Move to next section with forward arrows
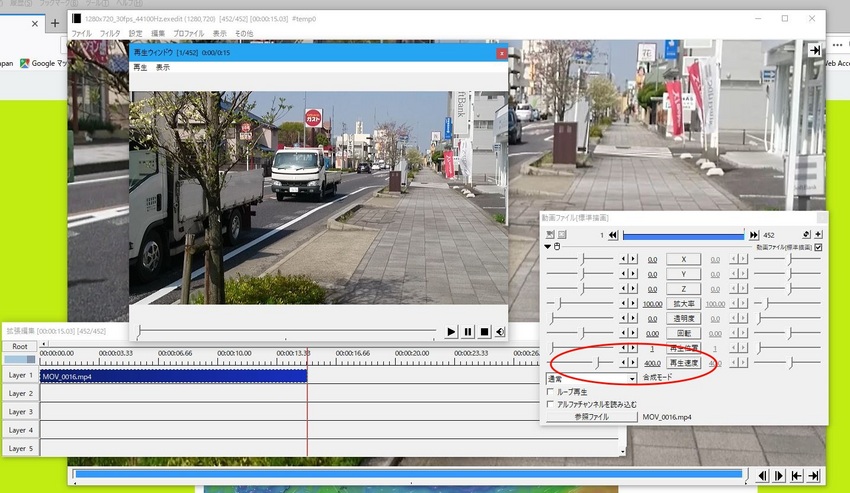Image resolution: width=850 pixels, height=493 pixels. pyautogui.click(x=754, y=235)
